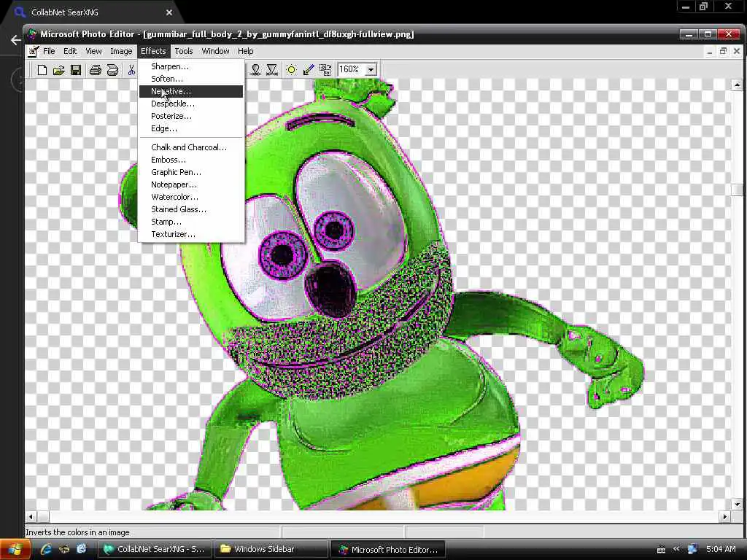Launch Internet Explorer from Quick Launch
Screen dimensions: 747x560
coord(46,549)
